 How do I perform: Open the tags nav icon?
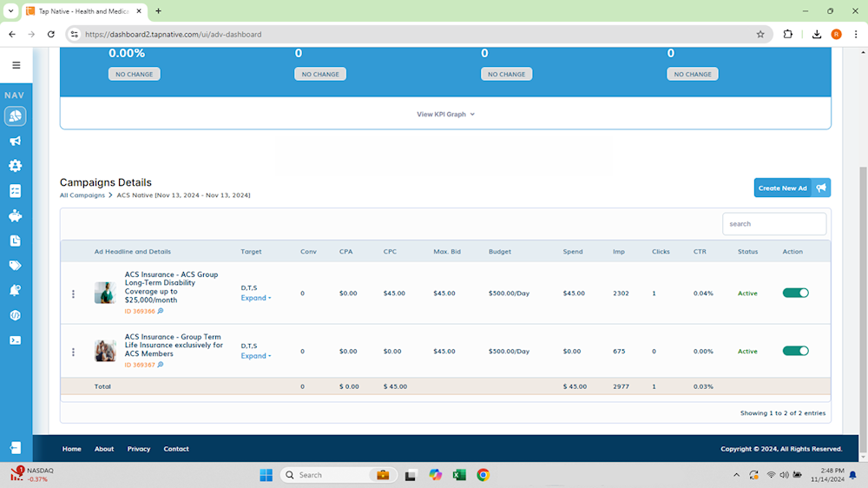point(15,266)
